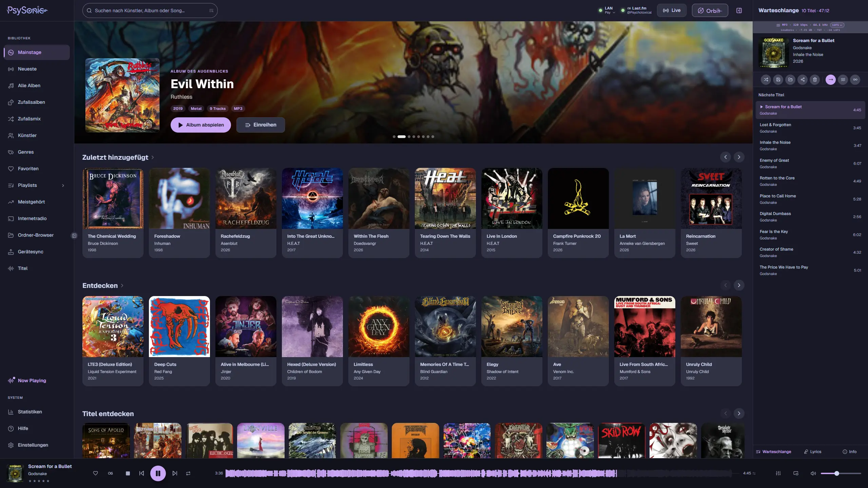Shuffle the queue with the shuffle icon
The height and width of the screenshot is (488, 868).
tap(766, 80)
